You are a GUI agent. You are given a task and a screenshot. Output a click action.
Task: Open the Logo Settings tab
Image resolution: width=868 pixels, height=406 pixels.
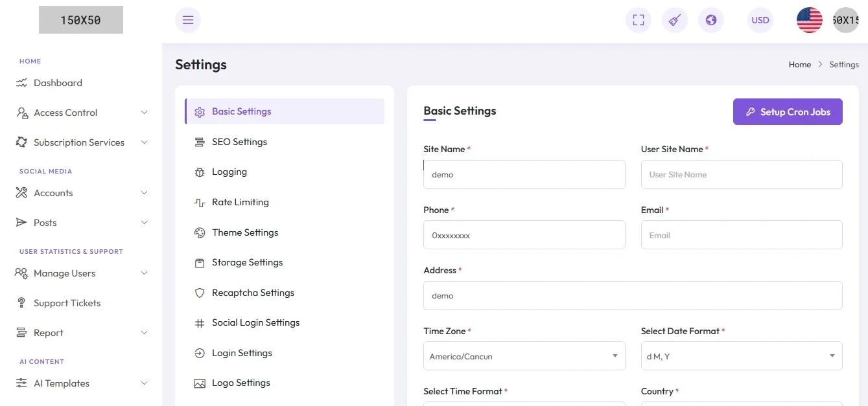[285, 383]
